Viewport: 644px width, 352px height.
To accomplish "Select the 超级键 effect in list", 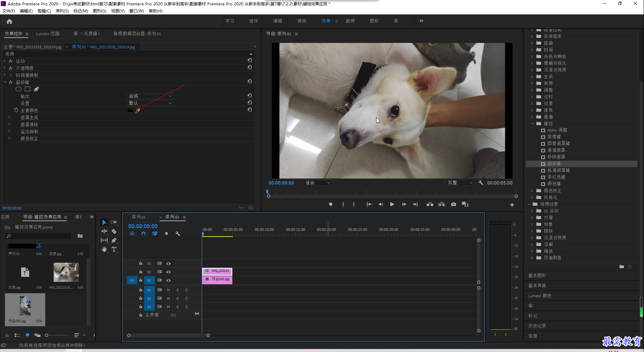I will (581, 164).
